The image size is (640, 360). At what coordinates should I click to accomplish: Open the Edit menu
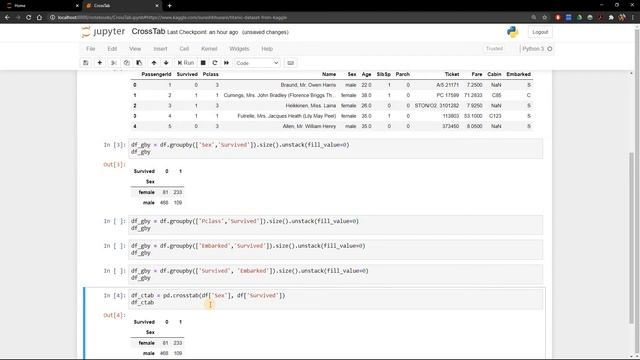click(112, 49)
